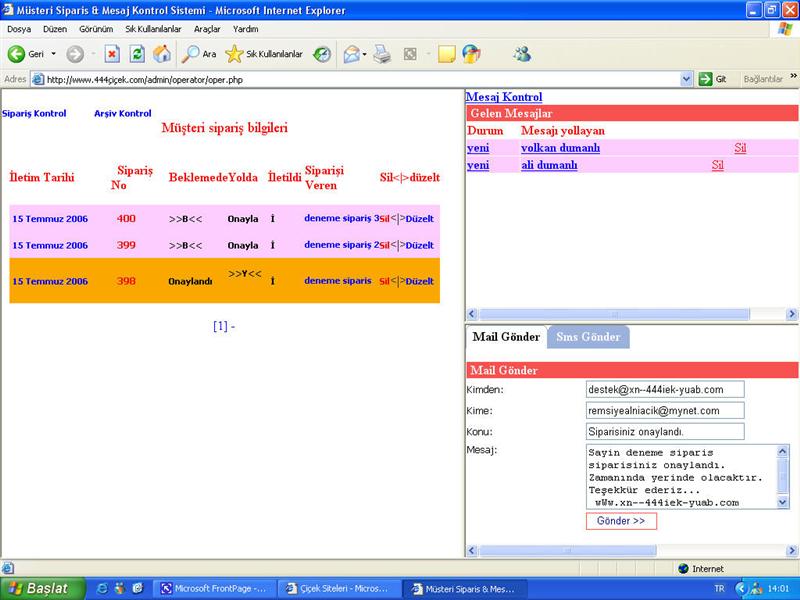Open the Yardım menu
Screen dimensions: 800x600
click(245, 29)
